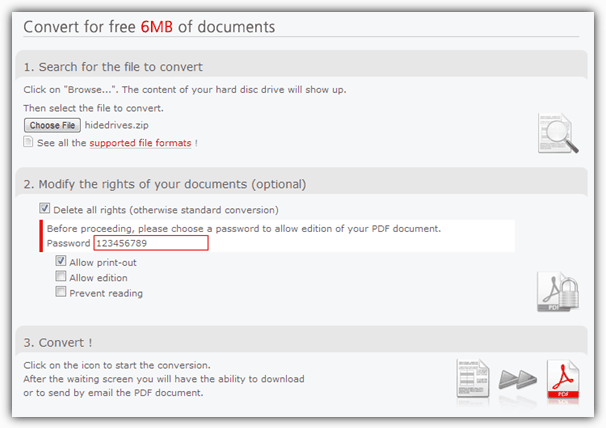Enable the Allow edition checkbox
The width and height of the screenshot is (606, 428).
point(61,276)
